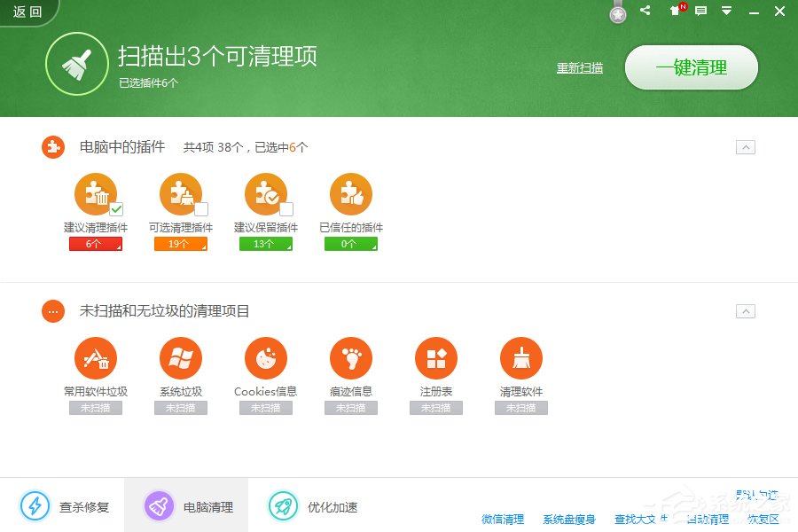This screenshot has height=532, width=798.
Task: Click the 重新扫描 rescan link
Action: tap(581, 67)
